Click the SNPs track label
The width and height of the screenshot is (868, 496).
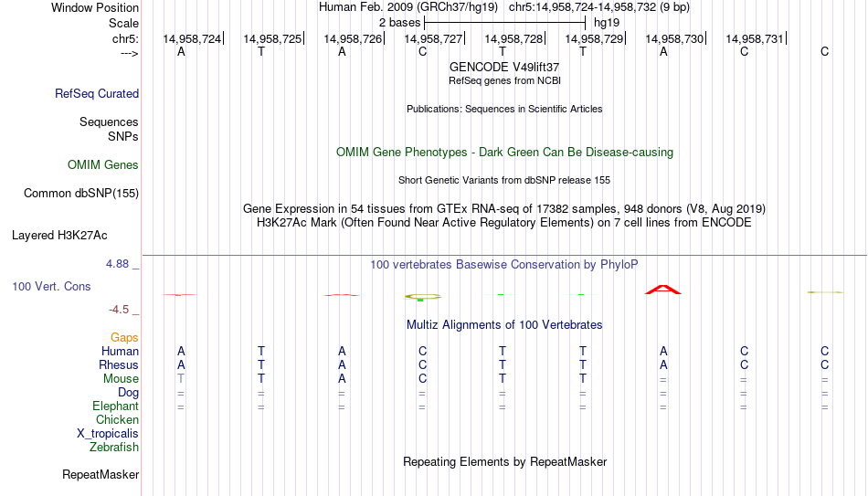point(123,136)
